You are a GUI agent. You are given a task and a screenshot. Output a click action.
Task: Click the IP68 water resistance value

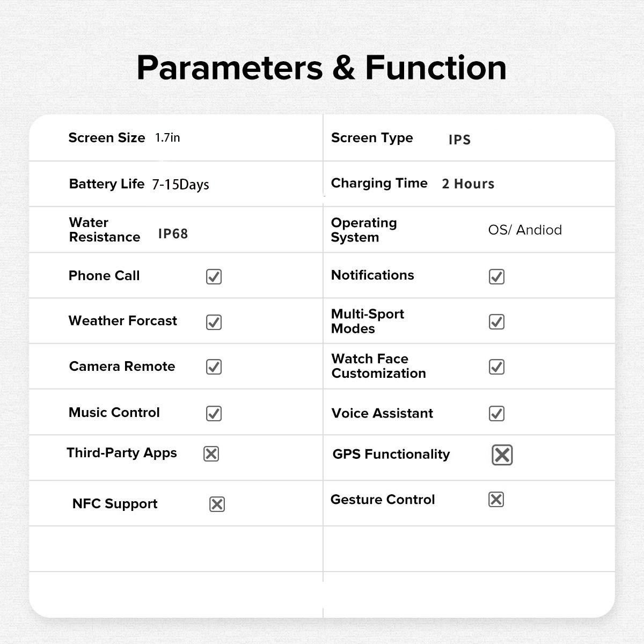click(x=173, y=234)
